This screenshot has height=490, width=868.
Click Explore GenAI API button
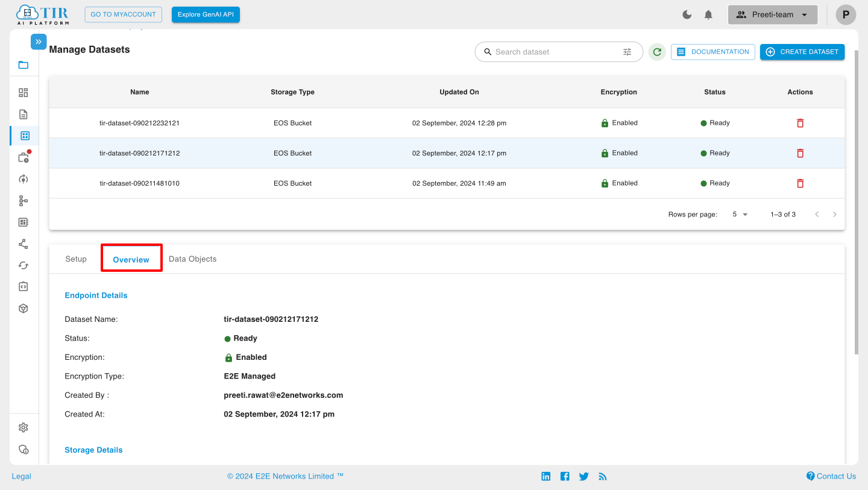[x=206, y=14]
